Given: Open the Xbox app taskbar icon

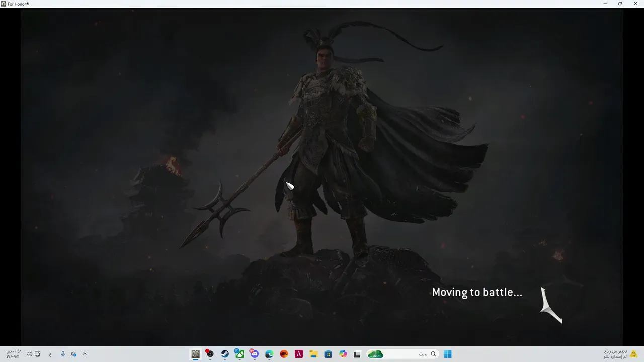Looking at the screenshot, I should tap(239, 354).
